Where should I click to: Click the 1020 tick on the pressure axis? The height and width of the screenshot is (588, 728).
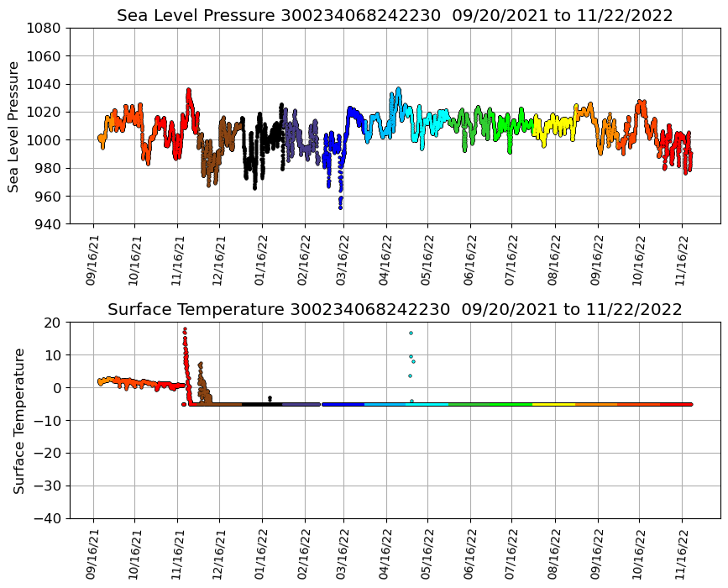click(45, 112)
